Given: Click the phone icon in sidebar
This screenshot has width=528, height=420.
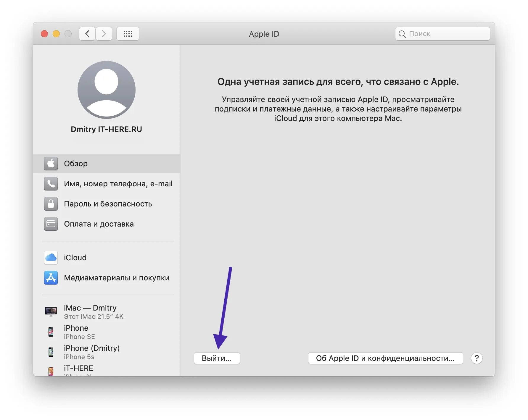Looking at the screenshot, I should coord(51,184).
